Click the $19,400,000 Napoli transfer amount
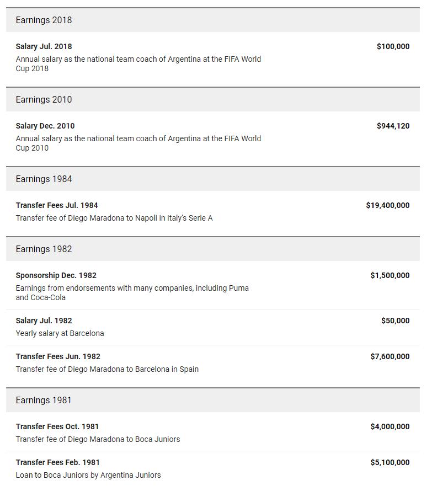The width and height of the screenshot is (448, 491). click(387, 205)
